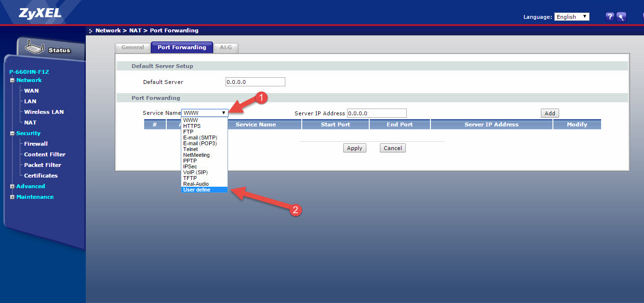Viewport: 644px width, 303px height.
Task: Click the End Port column header
Action: (x=400, y=124)
